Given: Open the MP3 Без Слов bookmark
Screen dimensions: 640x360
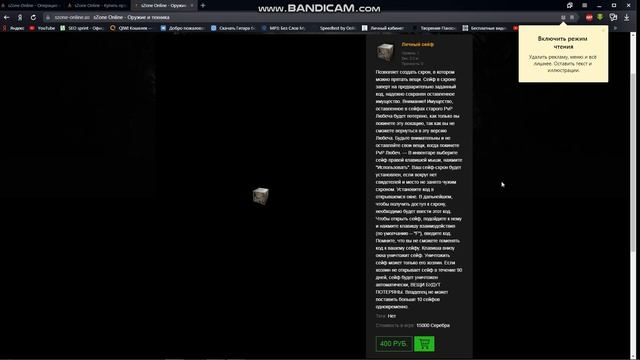Looking at the screenshot, I should coord(284,28).
